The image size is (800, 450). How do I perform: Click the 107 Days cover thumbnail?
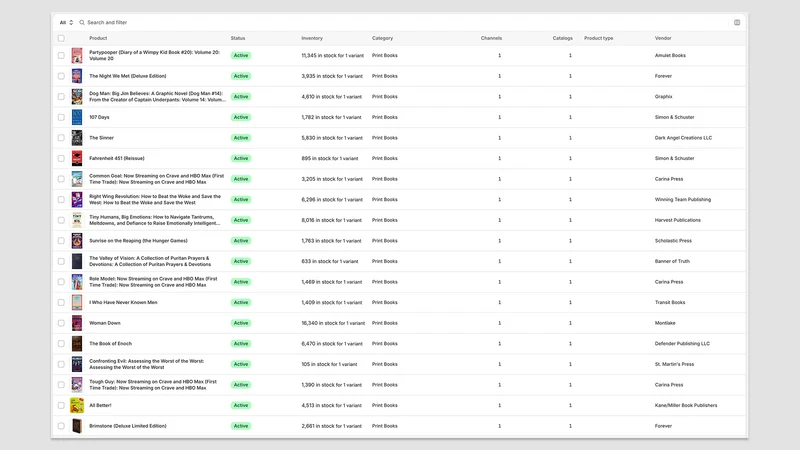[x=77, y=117]
